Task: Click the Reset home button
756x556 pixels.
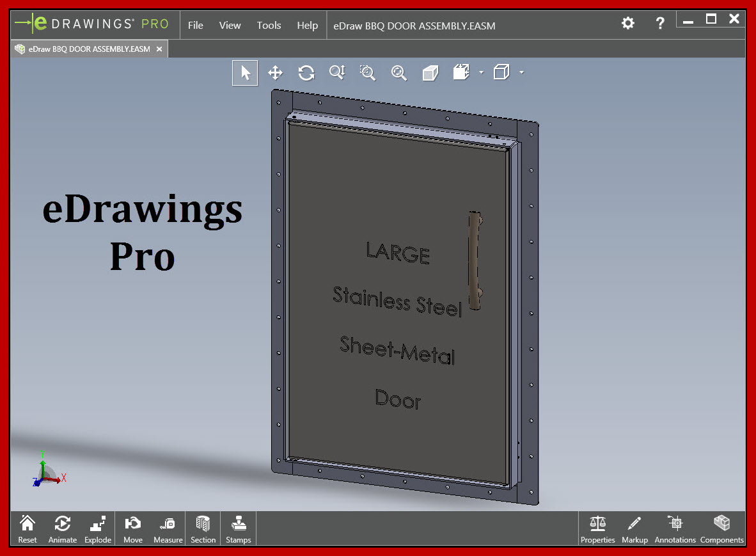Action: click(28, 529)
